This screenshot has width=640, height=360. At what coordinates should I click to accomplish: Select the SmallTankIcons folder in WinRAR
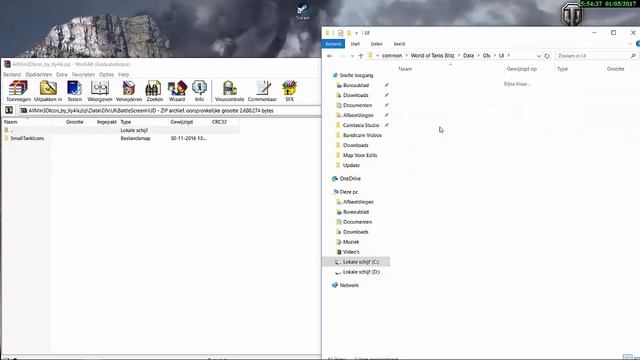pos(27,138)
